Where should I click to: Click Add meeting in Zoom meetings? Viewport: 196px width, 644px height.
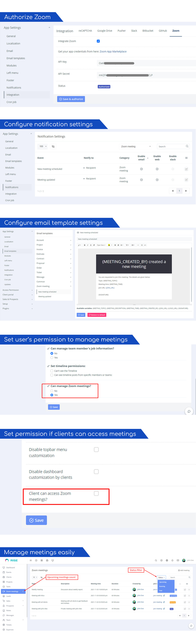[184, 571]
